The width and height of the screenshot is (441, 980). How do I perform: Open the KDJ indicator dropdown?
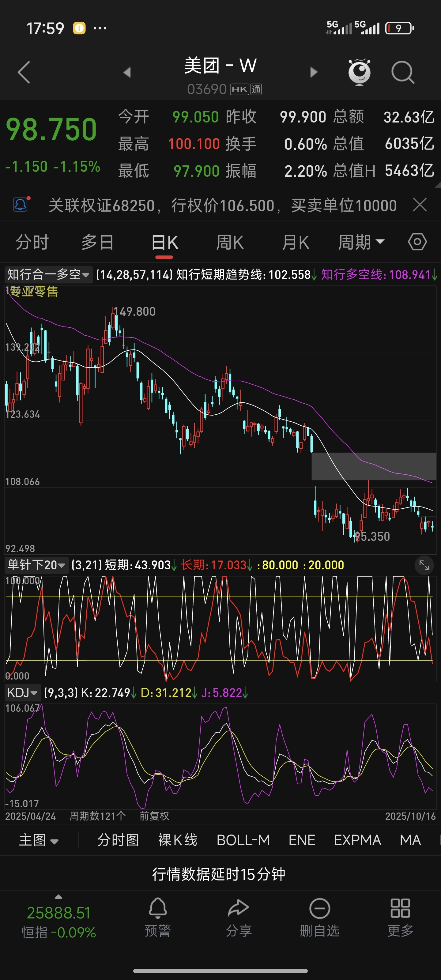(22, 692)
